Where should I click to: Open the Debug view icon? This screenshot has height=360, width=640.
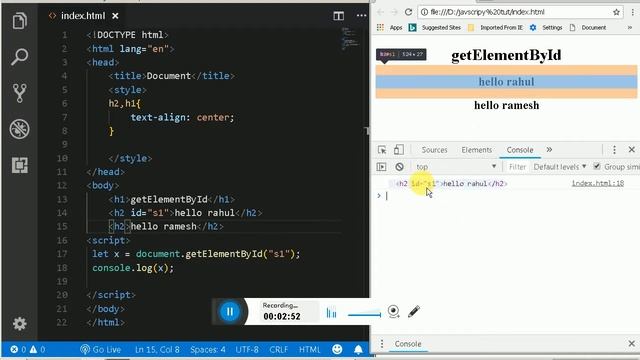19,129
